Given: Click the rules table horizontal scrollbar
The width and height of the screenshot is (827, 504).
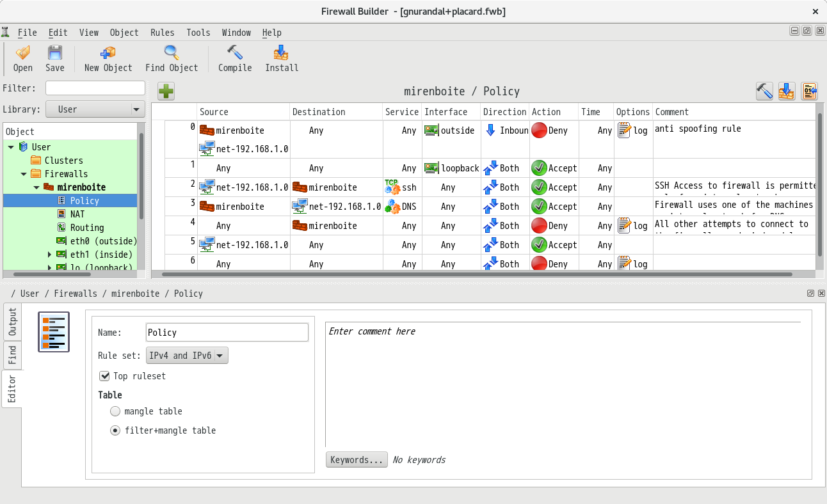Looking at the screenshot, I should pos(476,274).
